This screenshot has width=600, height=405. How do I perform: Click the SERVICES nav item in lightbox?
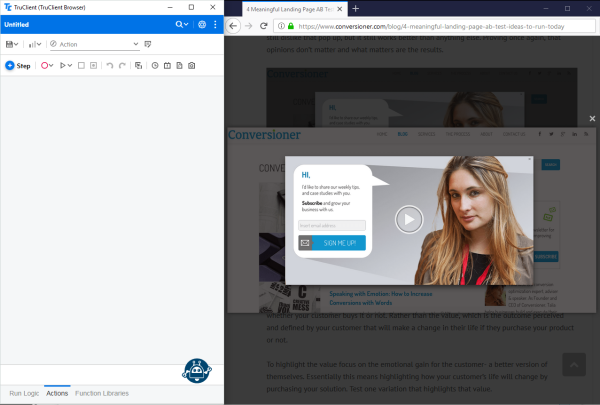(427, 134)
